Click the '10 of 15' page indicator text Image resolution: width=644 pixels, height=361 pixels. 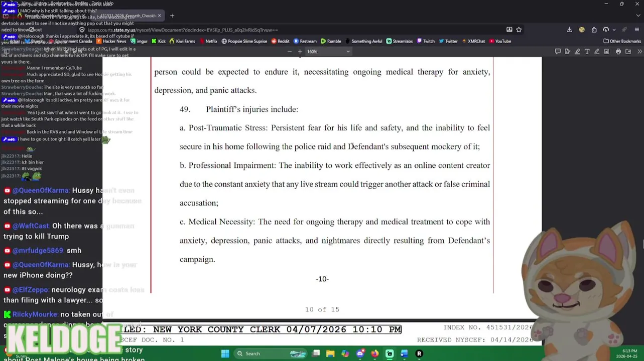tap(322, 309)
